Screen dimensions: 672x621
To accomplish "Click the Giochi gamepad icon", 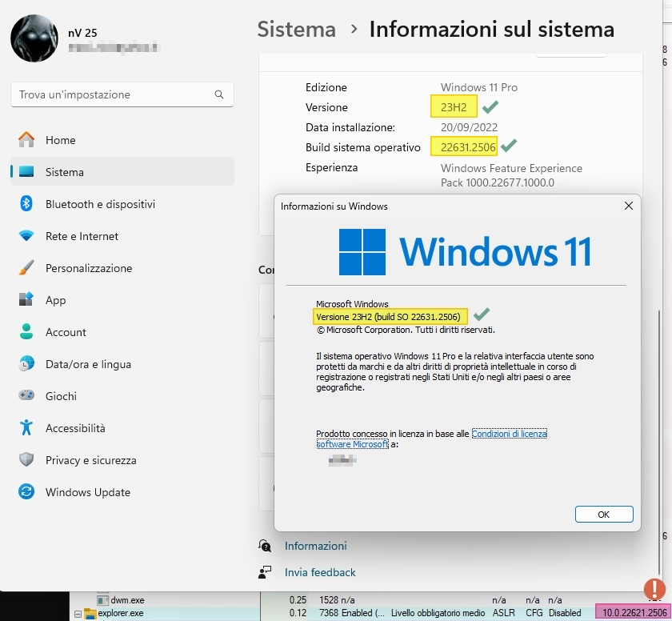I will point(26,395).
